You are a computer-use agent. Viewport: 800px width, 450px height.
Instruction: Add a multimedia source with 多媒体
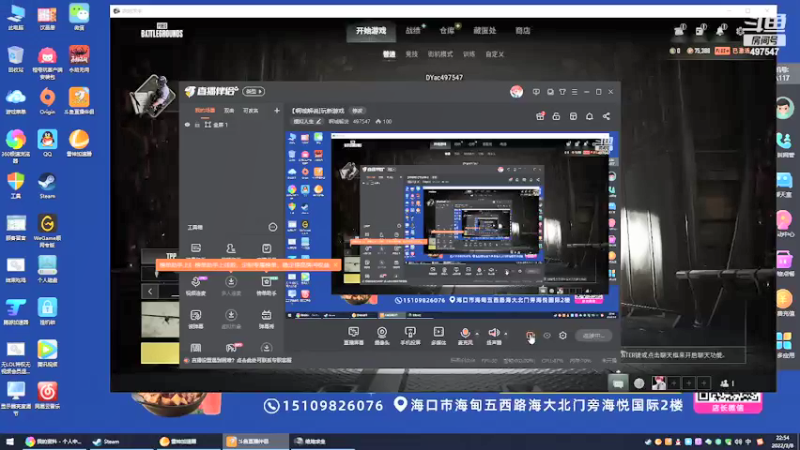(438, 336)
